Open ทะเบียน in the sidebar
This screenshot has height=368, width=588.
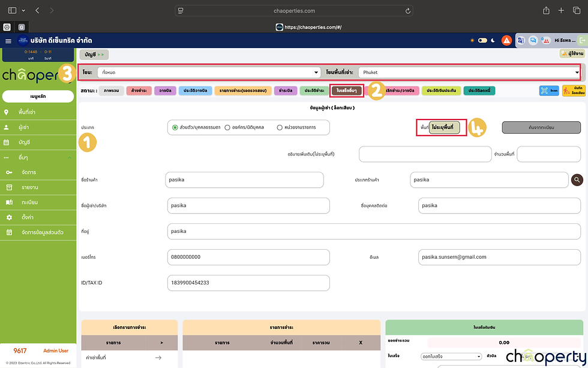click(x=38, y=202)
